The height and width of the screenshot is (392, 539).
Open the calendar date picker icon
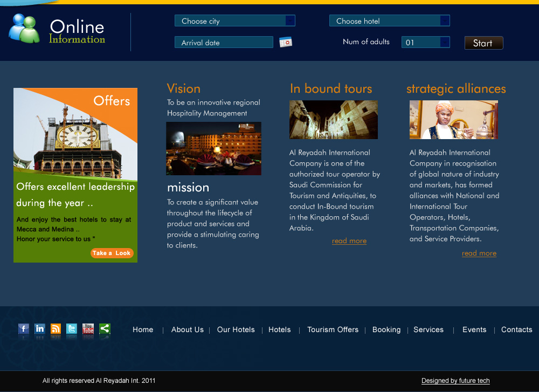tap(286, 42)
